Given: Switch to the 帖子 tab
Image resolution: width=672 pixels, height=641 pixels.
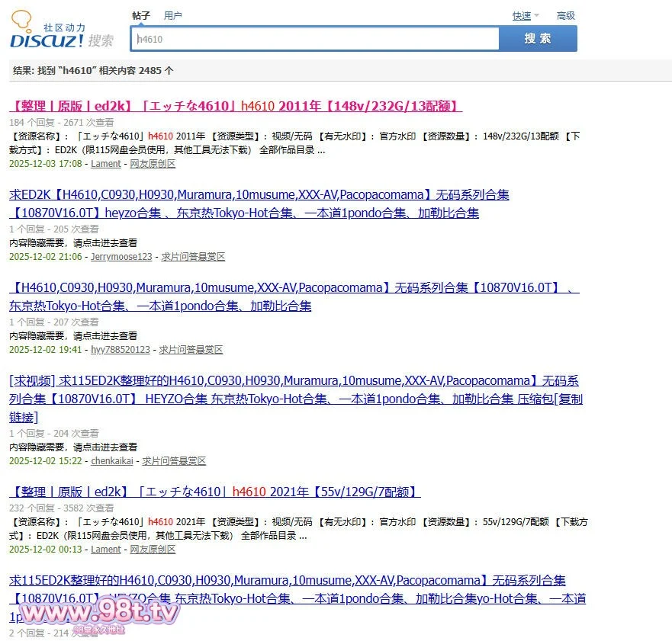Looking at the screenshot, I should [141, 15].
